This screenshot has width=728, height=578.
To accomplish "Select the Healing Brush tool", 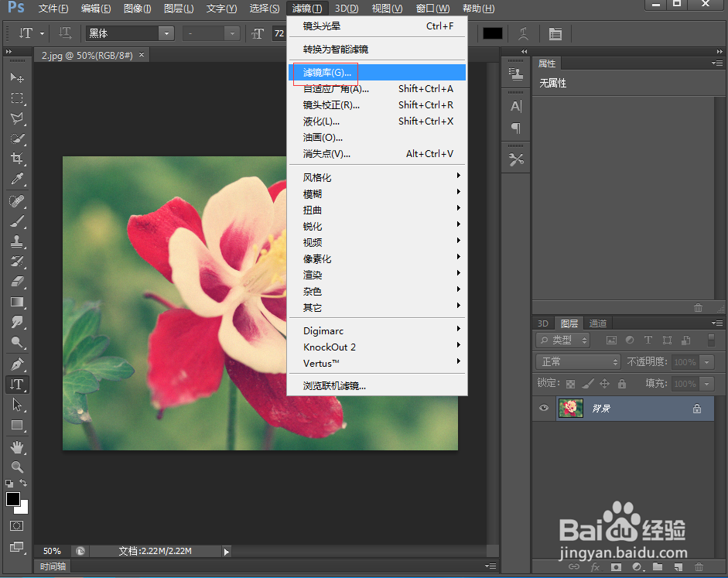I will tap(17, 201).
